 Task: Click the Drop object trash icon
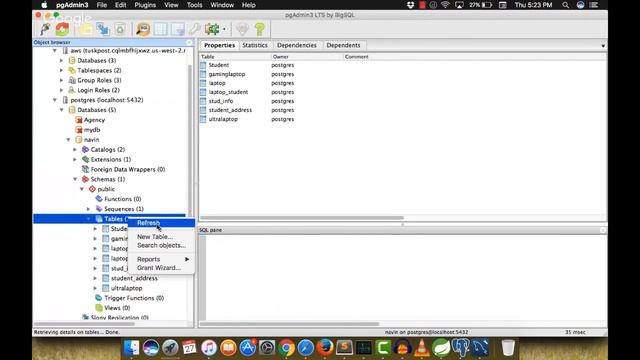120,29
